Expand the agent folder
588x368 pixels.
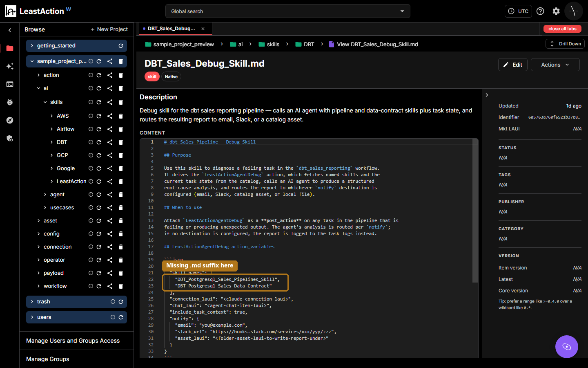45,195
